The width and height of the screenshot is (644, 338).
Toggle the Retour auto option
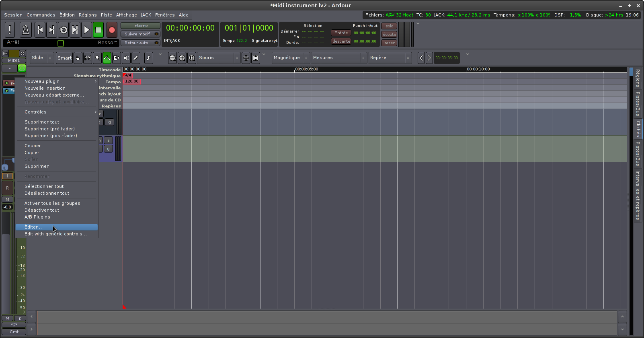pos(140,43)
